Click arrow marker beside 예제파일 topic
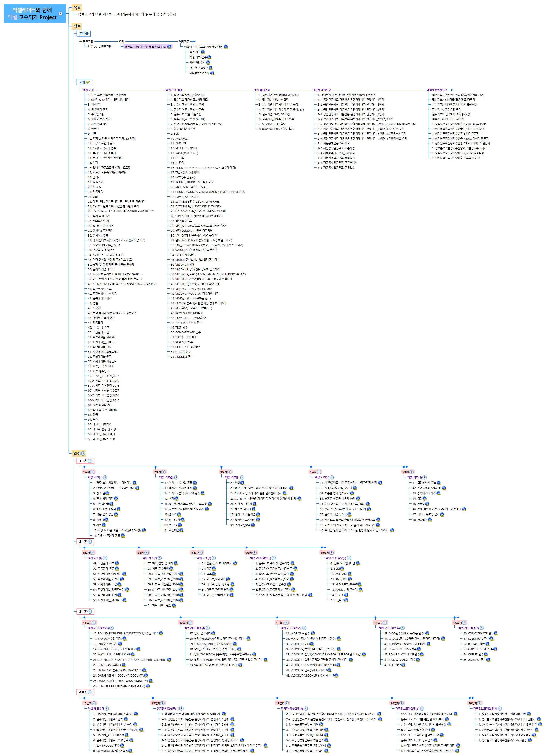Image resolution: width=549 pixels, height=756 pixels. point(193,42)
